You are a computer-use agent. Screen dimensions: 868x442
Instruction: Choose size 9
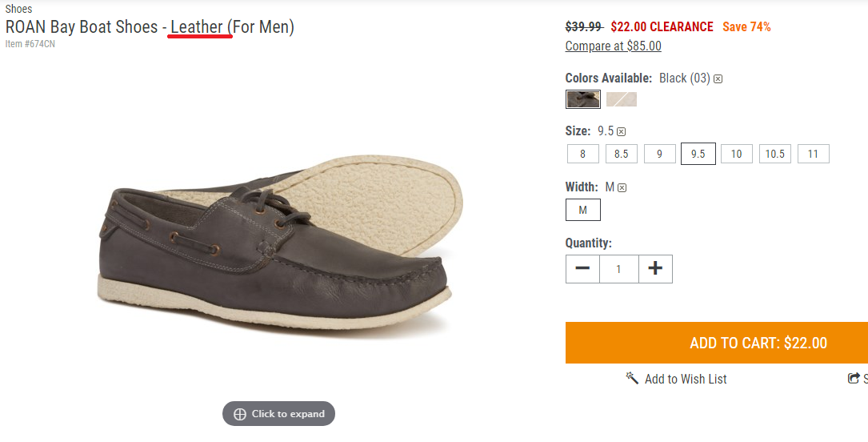tap(660, 154)
